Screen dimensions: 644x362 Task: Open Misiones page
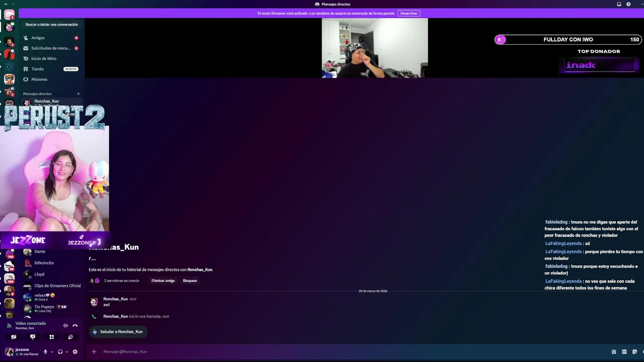[x=51, y=79]
